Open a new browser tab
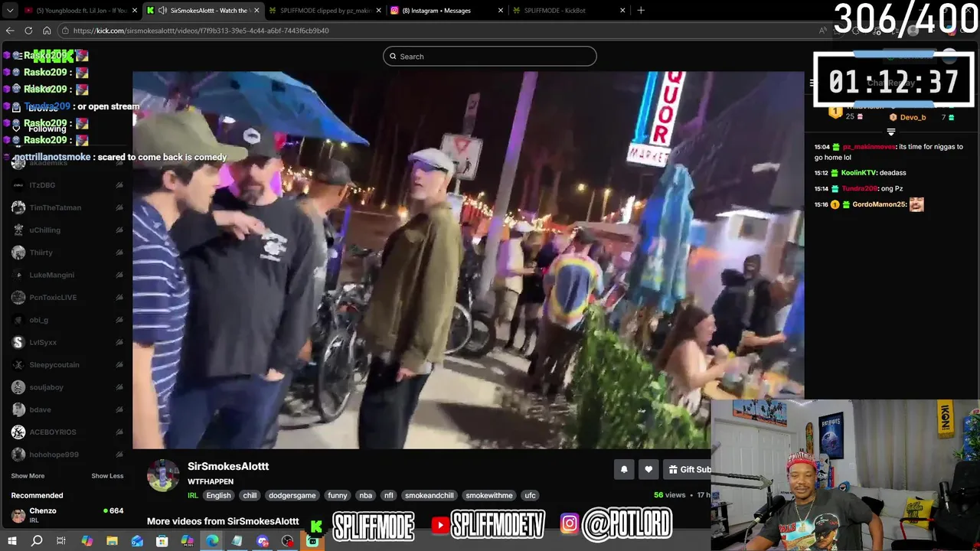This screenshot has height=551, width=980. pos(641,11)
